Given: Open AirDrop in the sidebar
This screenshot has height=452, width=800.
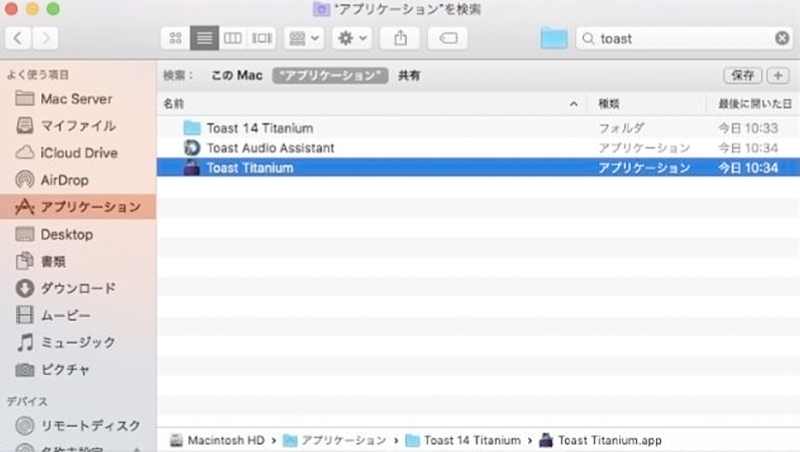Looking at the screenshot, I should click(78, 180).
